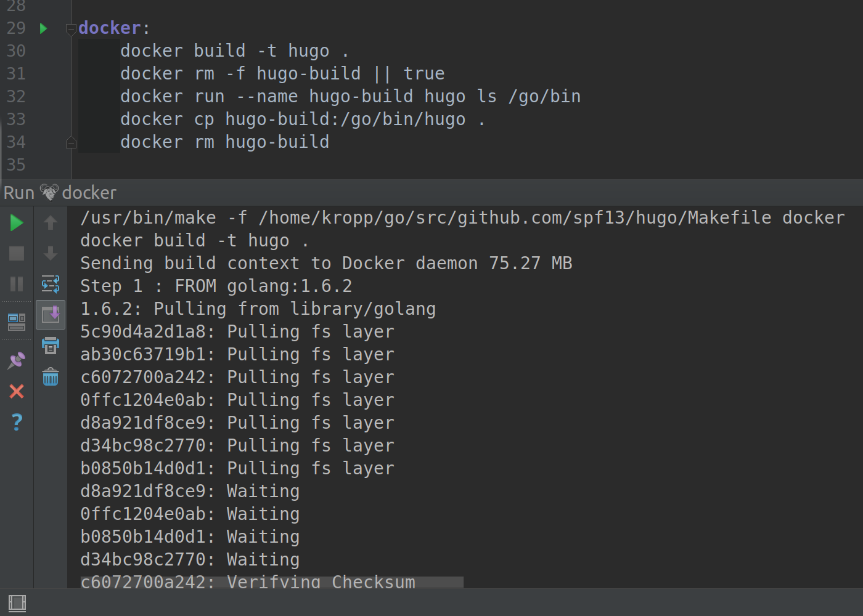863x616 pixels.
Task: Click the restore layout icon in sidebar
Action: tap(17, 322)
